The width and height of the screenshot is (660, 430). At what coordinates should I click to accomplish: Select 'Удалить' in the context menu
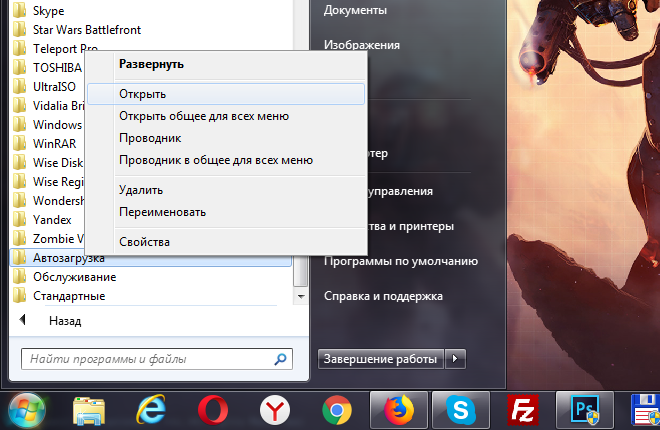pos(140,190)
